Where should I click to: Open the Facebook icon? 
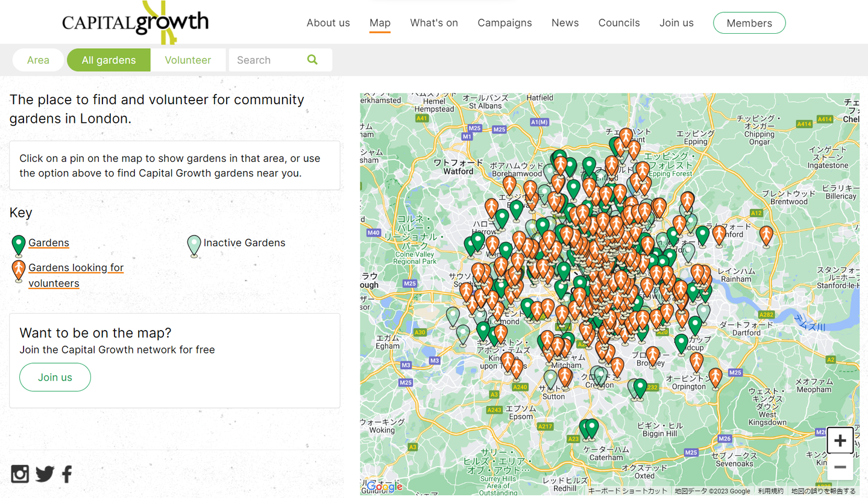[x=67, y=474]
